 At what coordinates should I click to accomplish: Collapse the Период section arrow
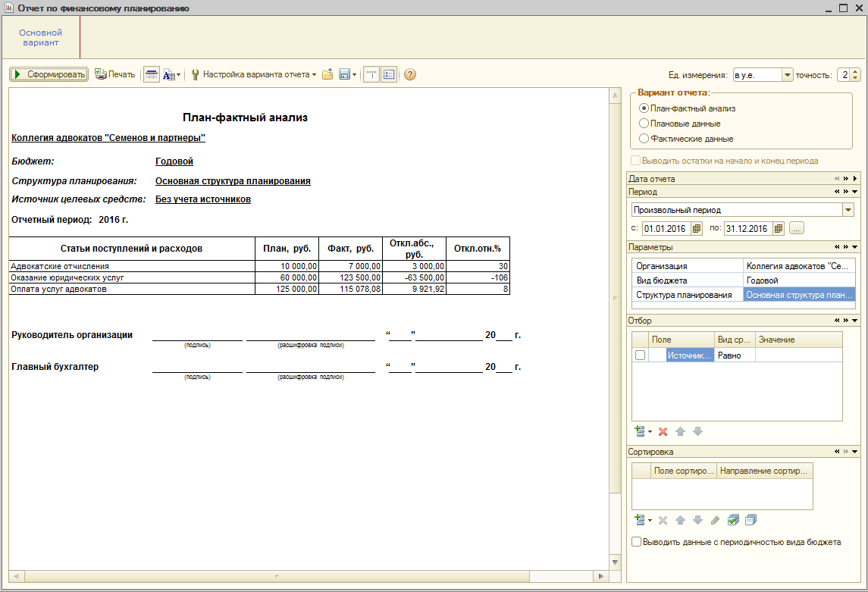(855, 192)
